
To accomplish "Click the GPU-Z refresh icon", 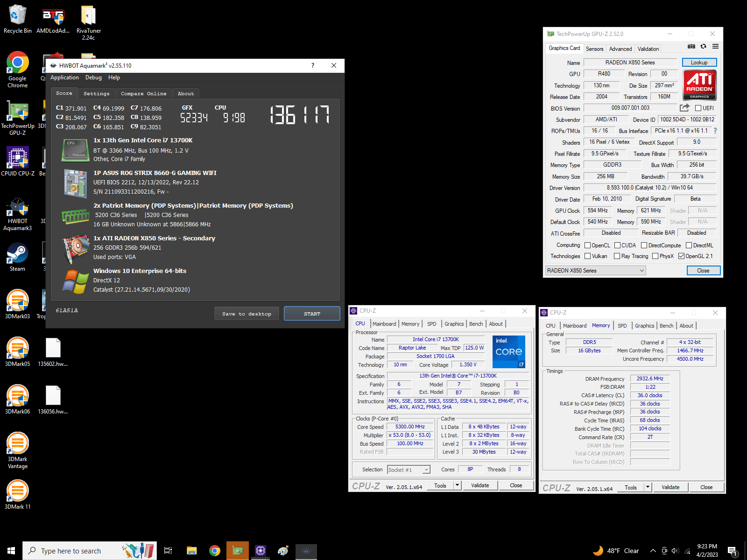I will pyautogui.click(x=703, y=46).
